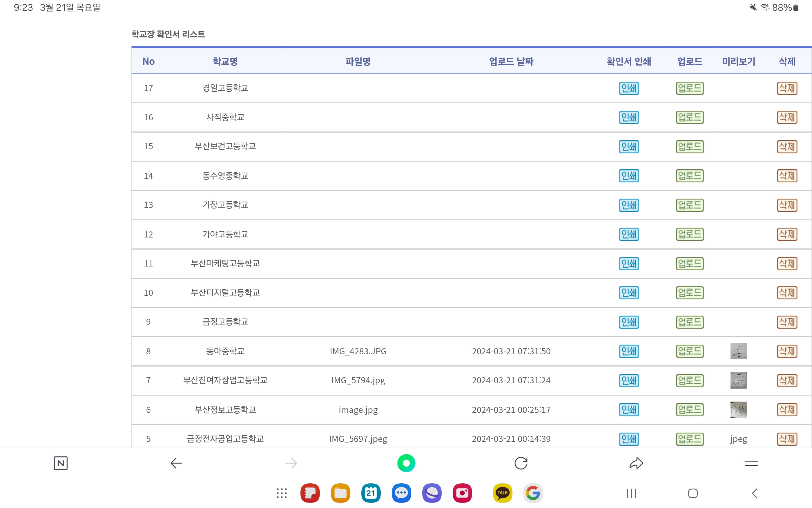Print certificate for 사직중학교

click(629, 117)
